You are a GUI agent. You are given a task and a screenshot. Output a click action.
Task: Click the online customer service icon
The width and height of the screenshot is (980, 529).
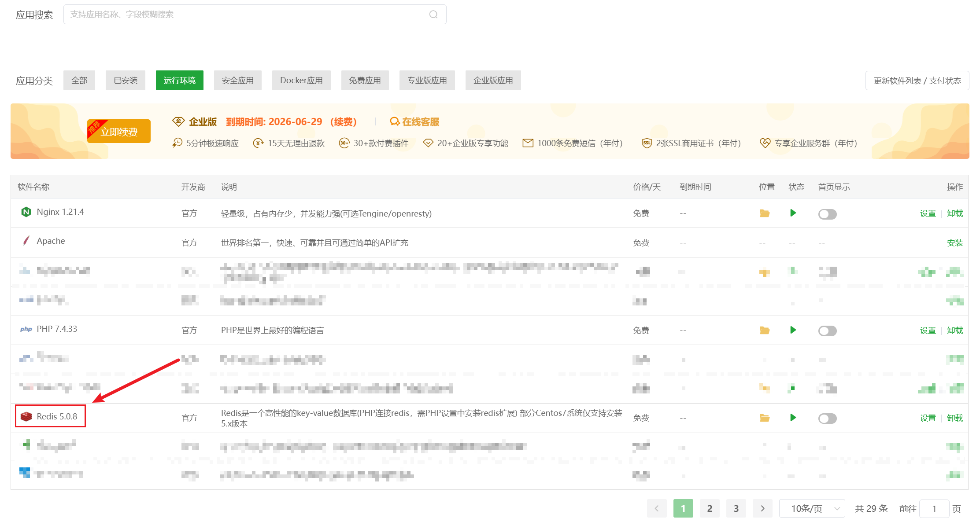(x=395, y=122)
